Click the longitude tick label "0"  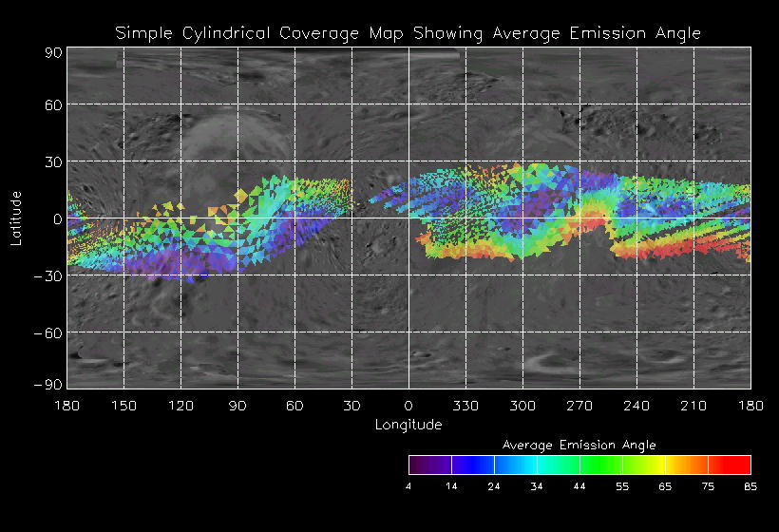pyautogui.click(x=408, y=406)
